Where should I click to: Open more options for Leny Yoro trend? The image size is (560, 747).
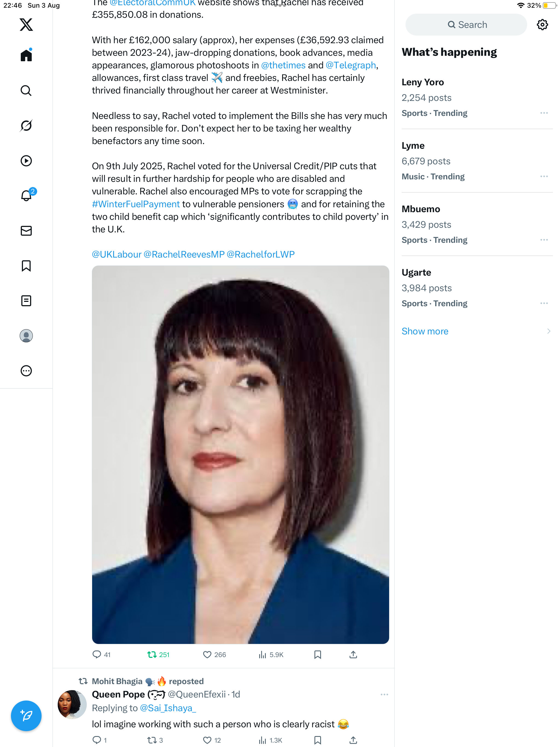pyautogui.click(x=544, y=113)
